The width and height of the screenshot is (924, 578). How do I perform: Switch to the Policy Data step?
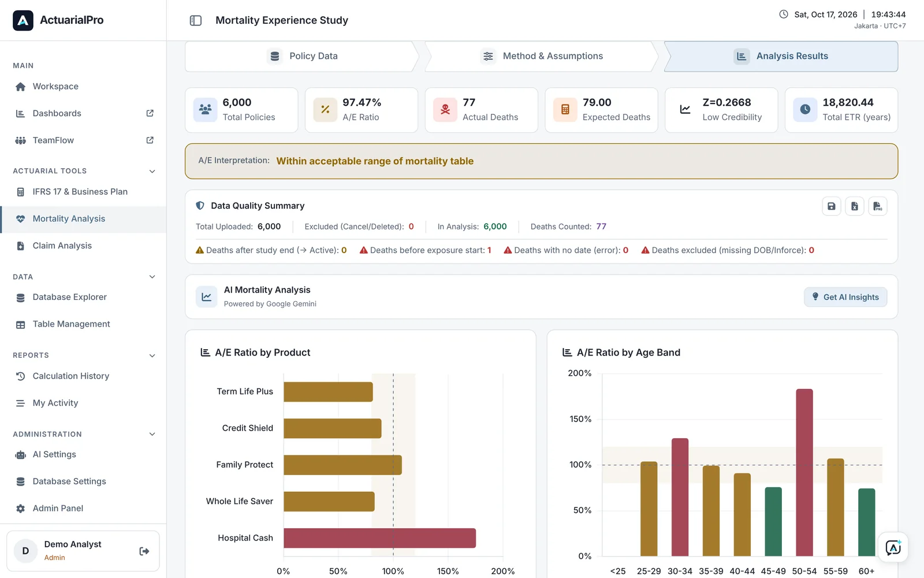(x=302, y=56)
